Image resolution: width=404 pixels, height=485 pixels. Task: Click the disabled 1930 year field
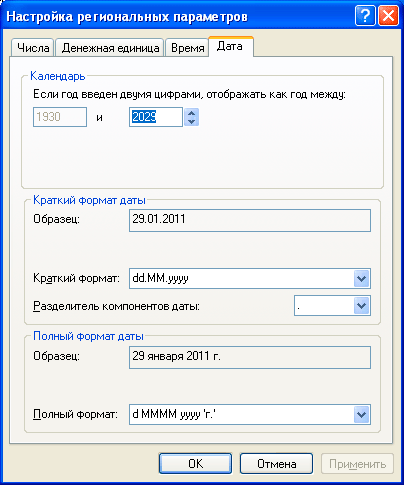[x=60, y=117]
